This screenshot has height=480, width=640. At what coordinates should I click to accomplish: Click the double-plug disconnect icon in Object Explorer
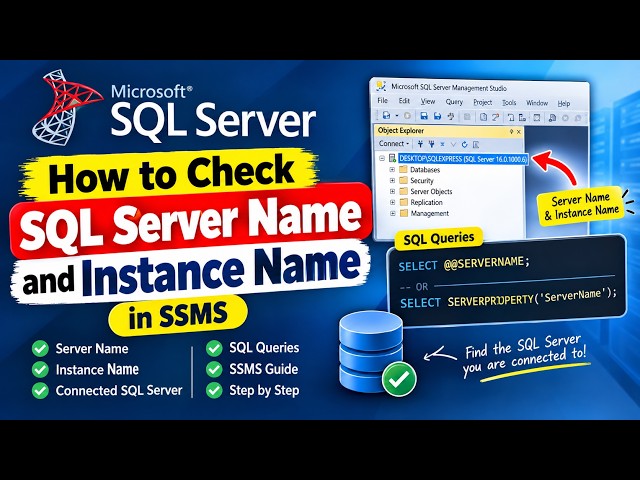431,144
